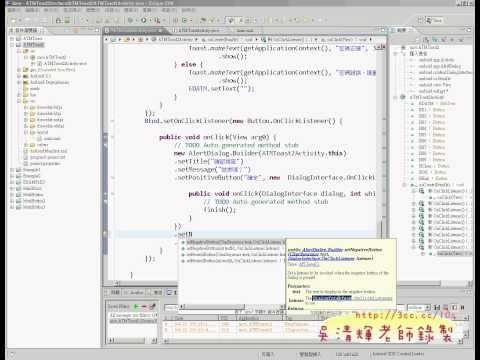This screenshot has height=360, width=480.
Task: Open the Run icon's dropdown arrow
Action: 149,21
